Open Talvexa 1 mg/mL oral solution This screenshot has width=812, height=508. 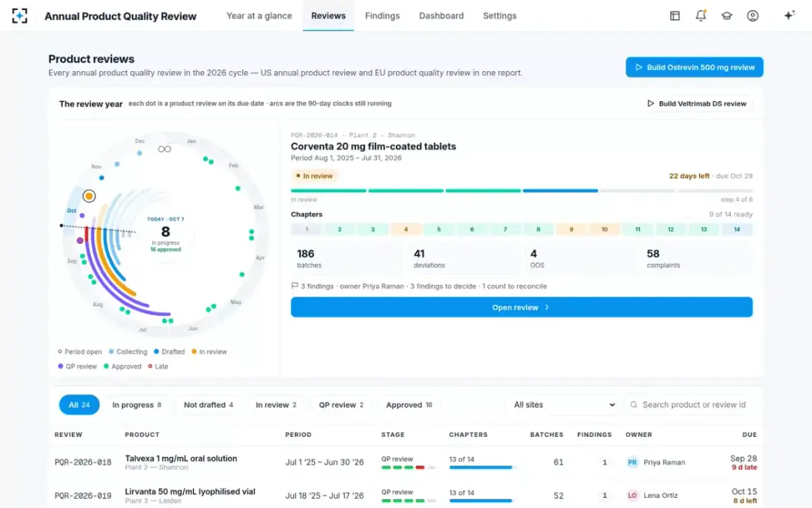181,459
